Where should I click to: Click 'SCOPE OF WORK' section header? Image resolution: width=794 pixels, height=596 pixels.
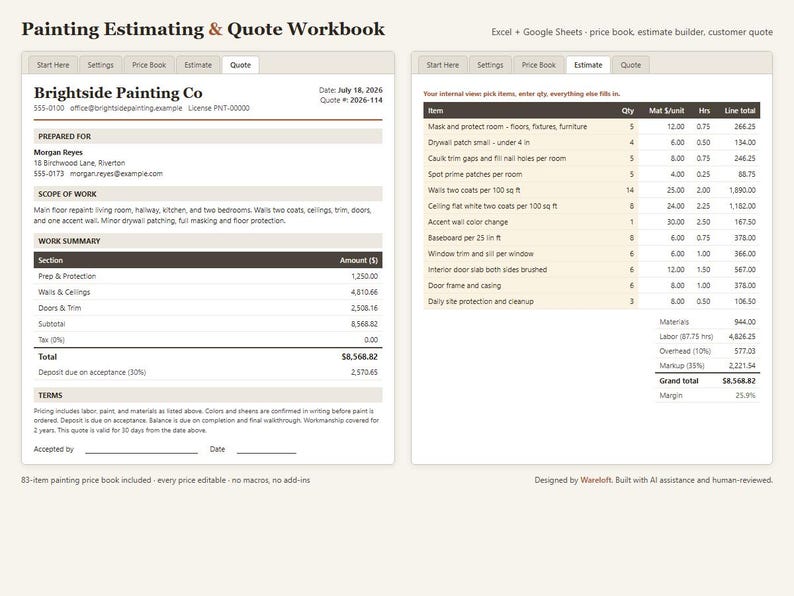click(x=208, y=194)
